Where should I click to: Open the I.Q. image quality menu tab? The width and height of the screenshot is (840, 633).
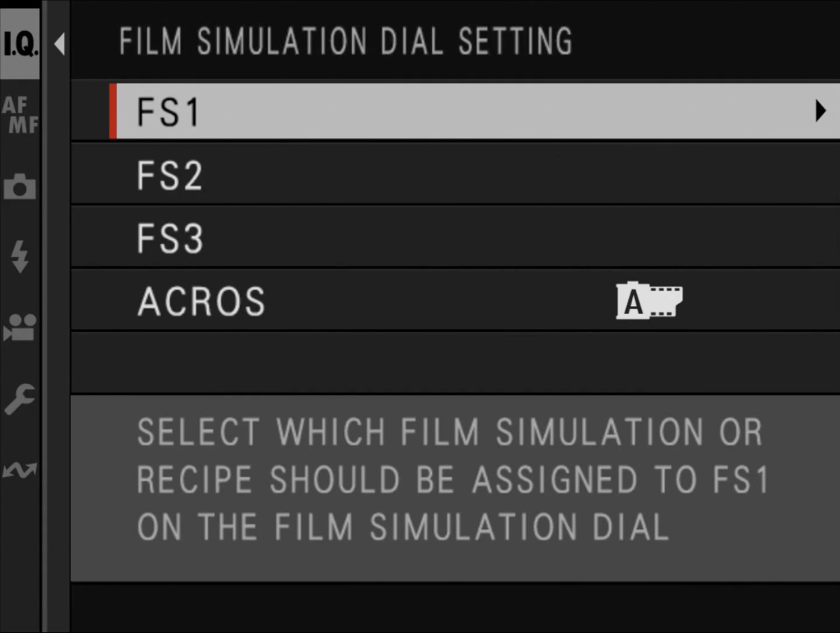pos(20,42)
